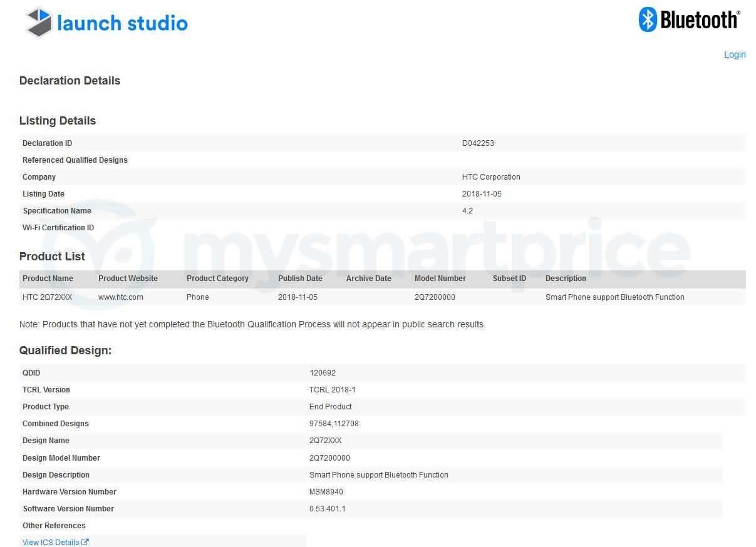Click the Subset ID column header
Screen dimensions: 756x547
(509, 279)
